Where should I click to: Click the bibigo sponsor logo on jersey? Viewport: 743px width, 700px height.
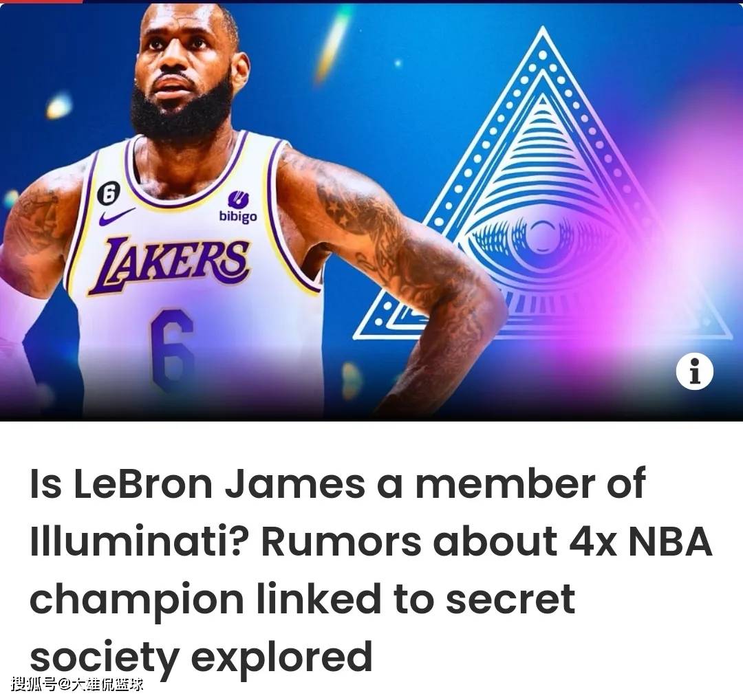coord(237,207)
